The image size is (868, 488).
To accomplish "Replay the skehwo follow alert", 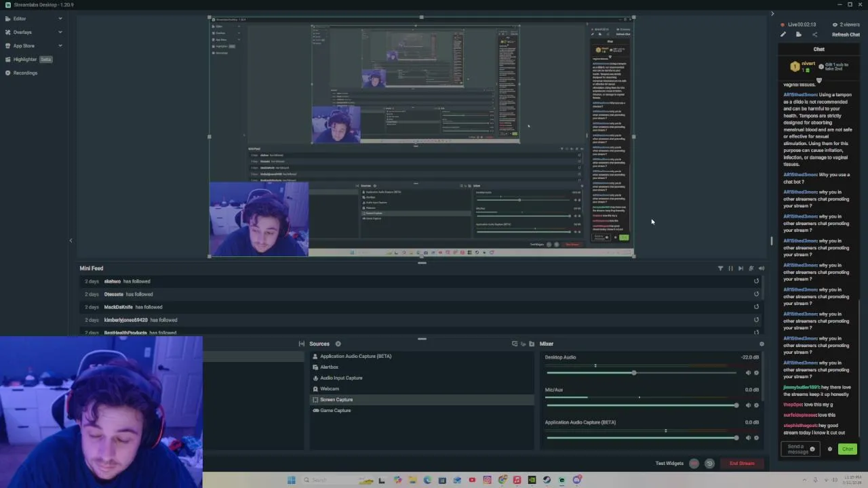I will pyautogui.click(x=756, y=281).
